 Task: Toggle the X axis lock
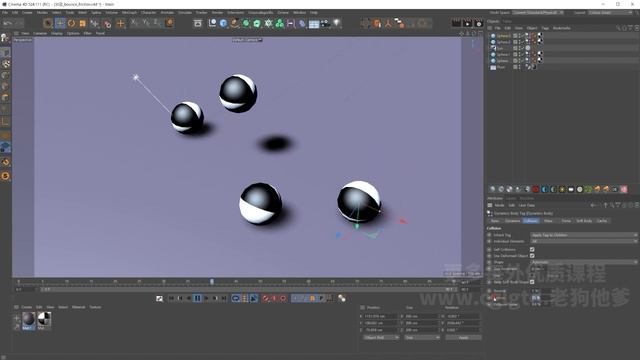(x=135, y=23)
